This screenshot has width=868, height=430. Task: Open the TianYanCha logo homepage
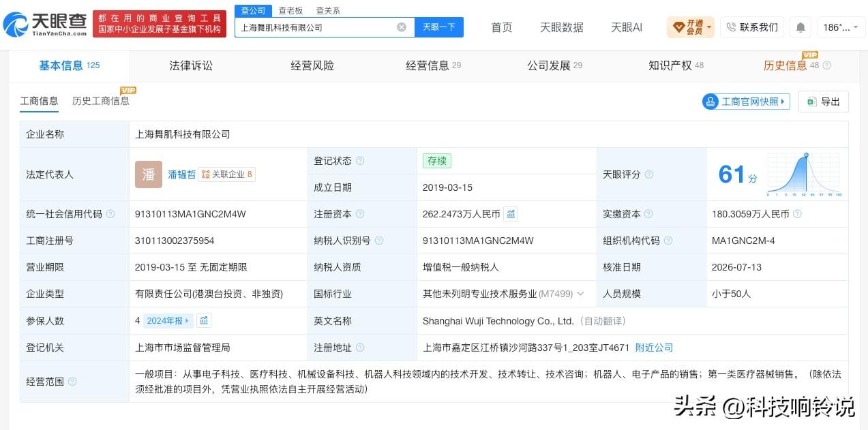pyautogui.click(x=45, y=25)
